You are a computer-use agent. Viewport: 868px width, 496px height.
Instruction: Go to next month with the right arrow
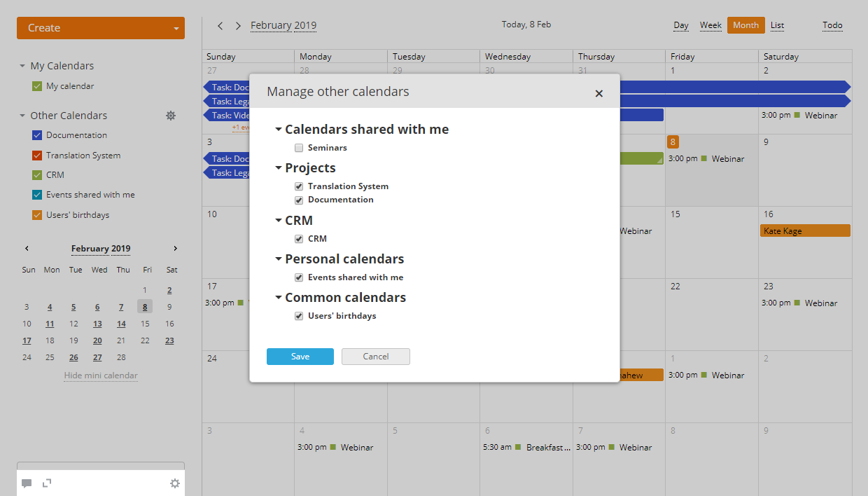238,25
